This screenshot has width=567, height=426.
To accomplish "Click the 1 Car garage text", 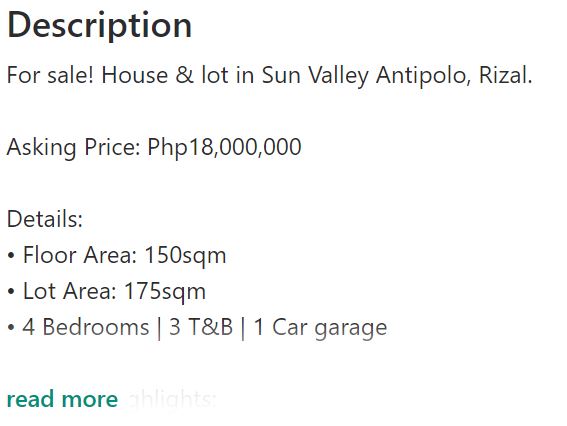I will click(x=320, y=328).
